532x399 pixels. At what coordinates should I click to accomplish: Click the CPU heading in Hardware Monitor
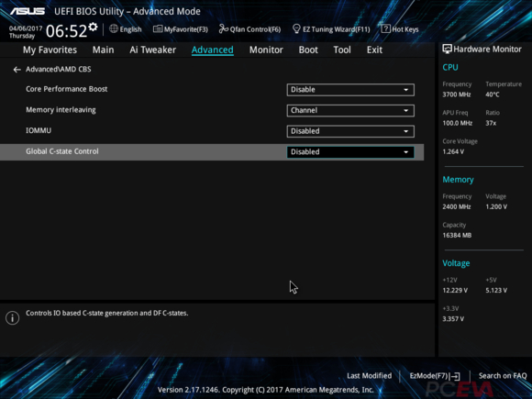tap(450, 67)
